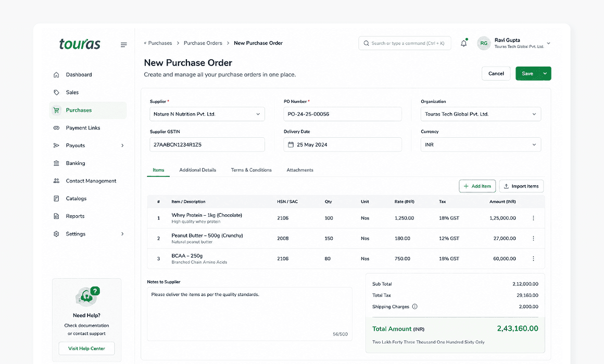604x364 pixels.
Task: Open Reports from sidebar
Action: 88,216
